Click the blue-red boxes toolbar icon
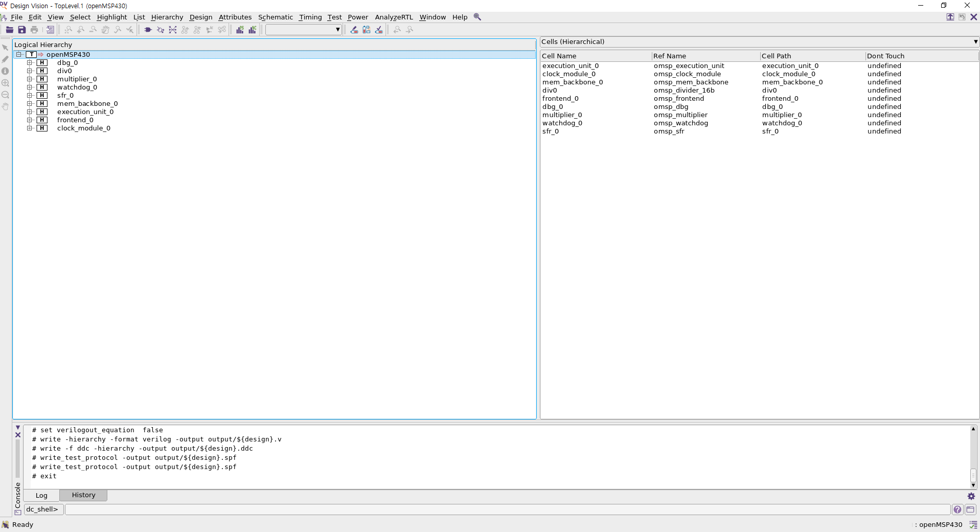980x532 pixels. click(x=367, y=30)
